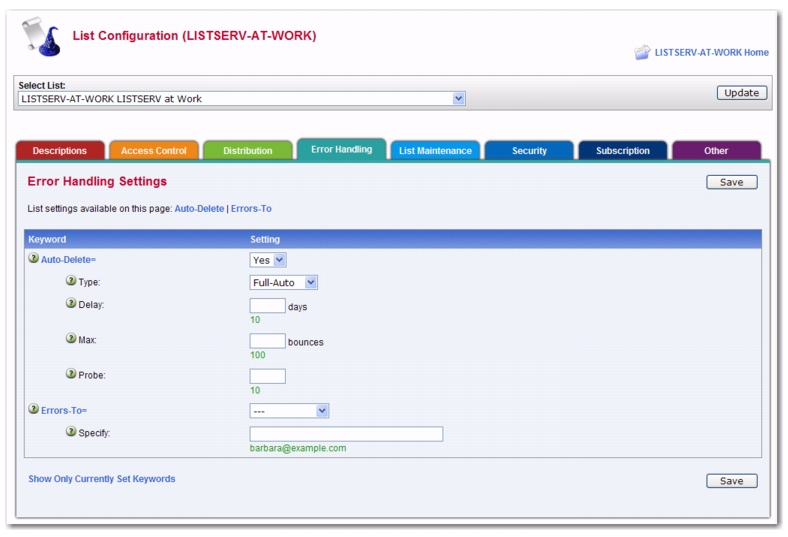Open the LISTSERV-AT-WORK Home link

(712, 52)
